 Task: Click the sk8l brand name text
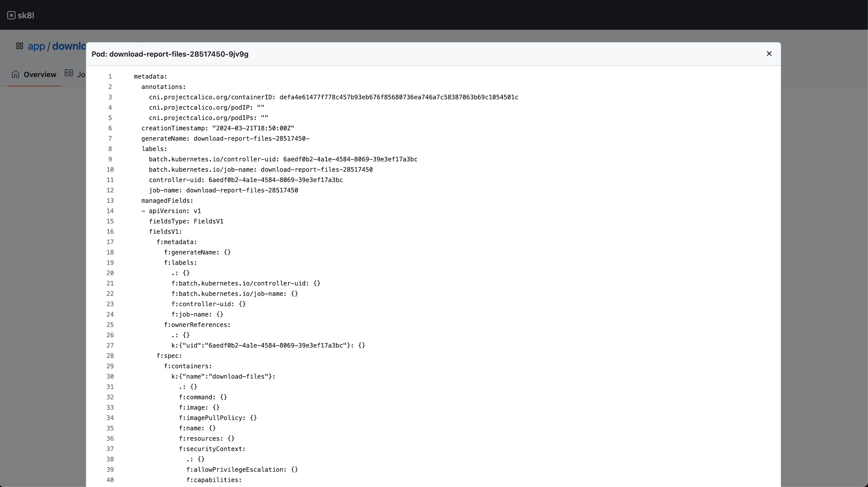[x=26, y=16]
